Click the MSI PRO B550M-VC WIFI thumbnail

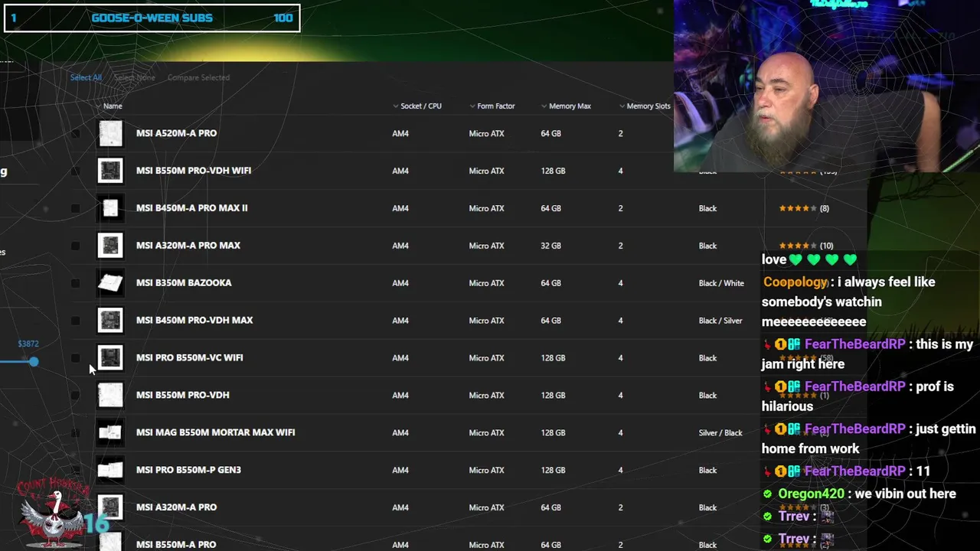[x=110, y=358]
